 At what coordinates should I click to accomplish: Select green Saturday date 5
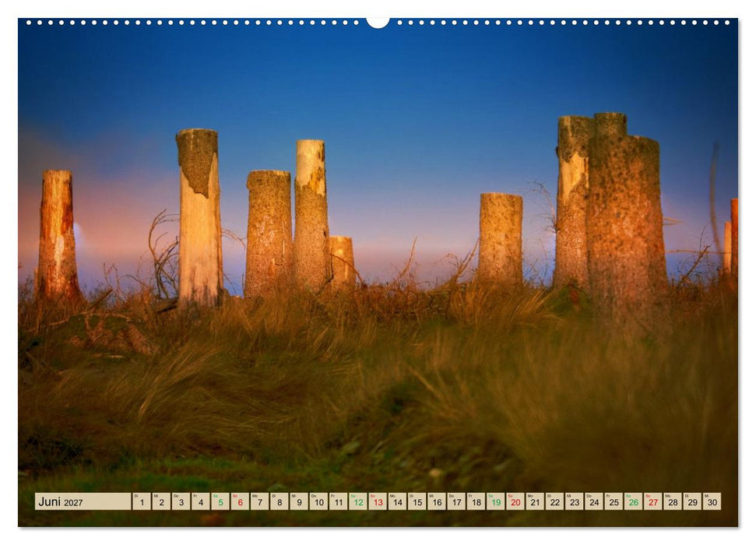pyautogui.click(x=220, y=501)
